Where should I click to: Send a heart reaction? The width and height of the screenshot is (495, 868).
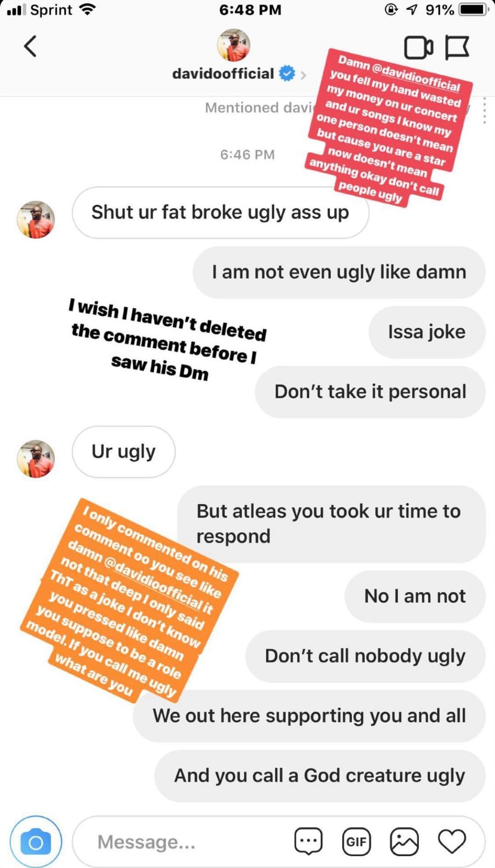[x=452, y=841]
